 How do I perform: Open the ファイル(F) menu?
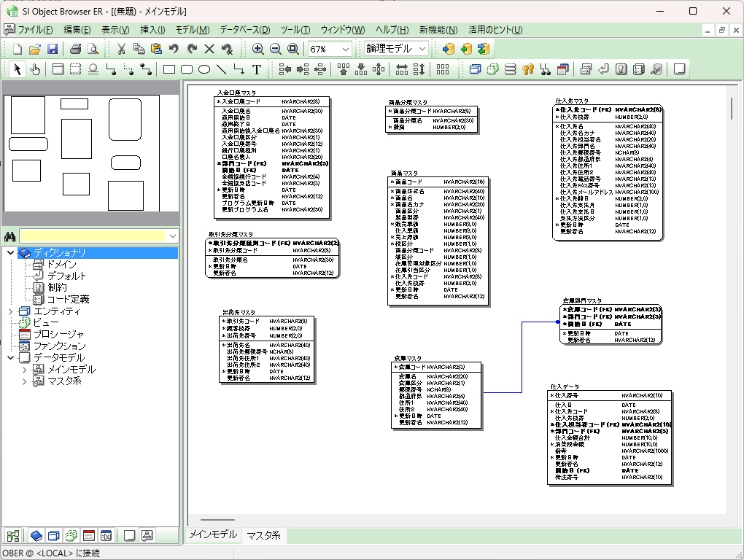(35, 30)
